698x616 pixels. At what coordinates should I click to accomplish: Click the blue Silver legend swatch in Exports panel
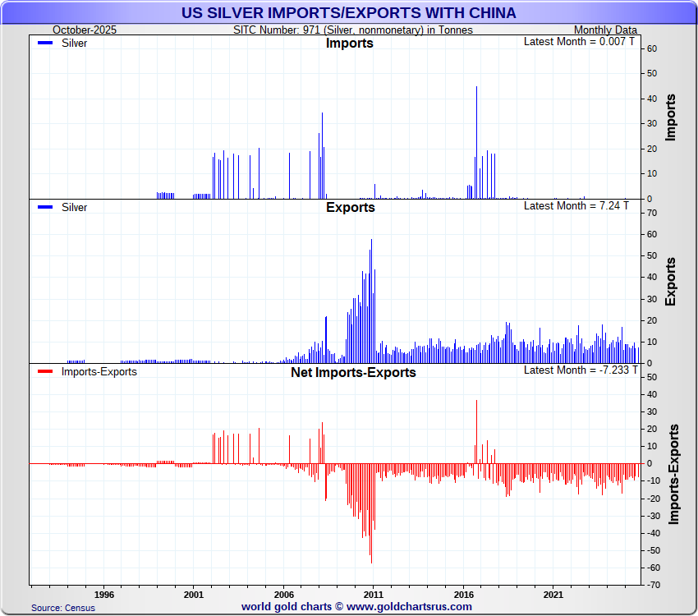pos(45,208)
